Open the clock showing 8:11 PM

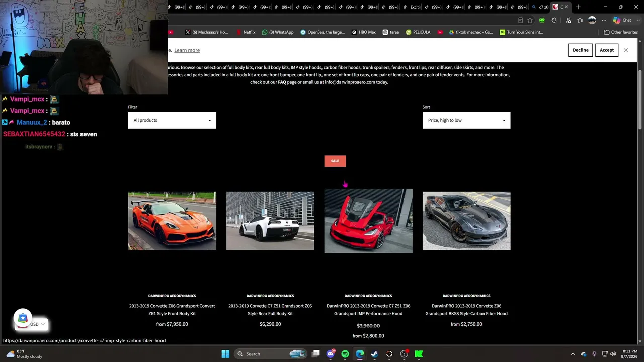tap(630, 354)
